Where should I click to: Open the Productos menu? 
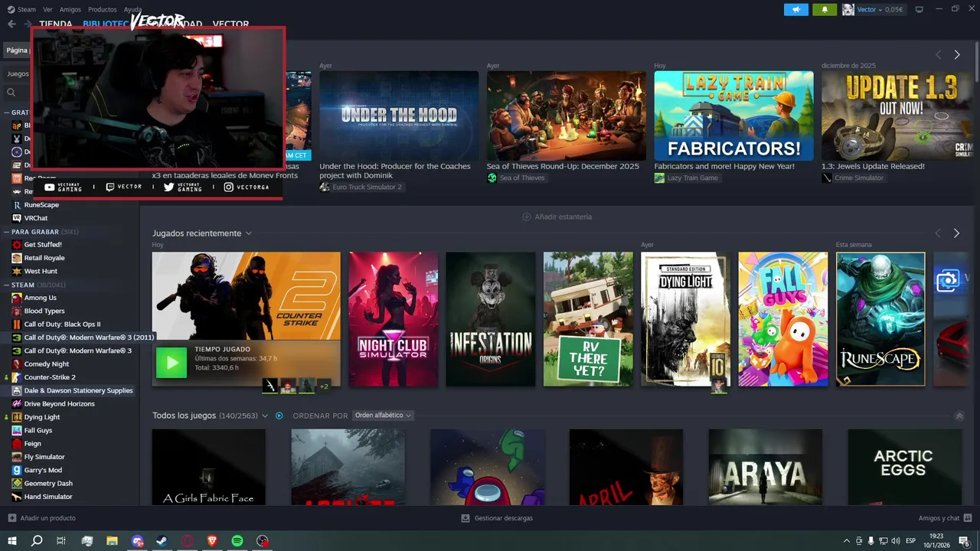coord(103,9)
